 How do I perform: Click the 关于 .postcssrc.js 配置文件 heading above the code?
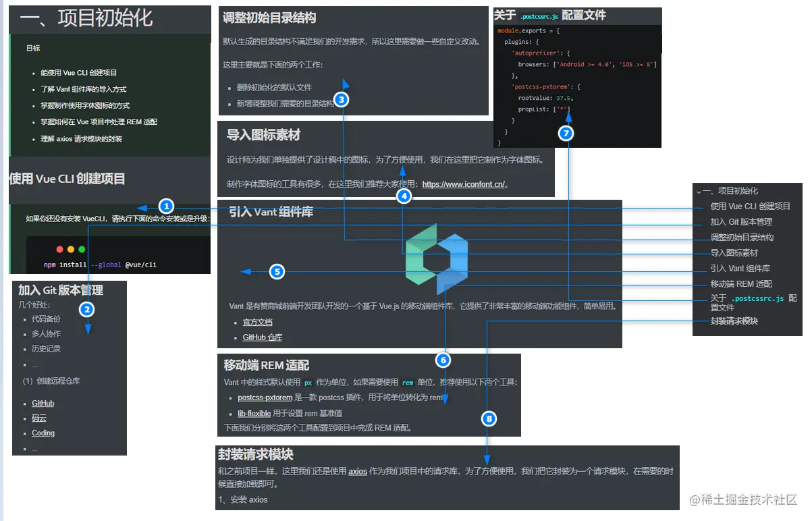pyautogui.click(x=550, y=16)
